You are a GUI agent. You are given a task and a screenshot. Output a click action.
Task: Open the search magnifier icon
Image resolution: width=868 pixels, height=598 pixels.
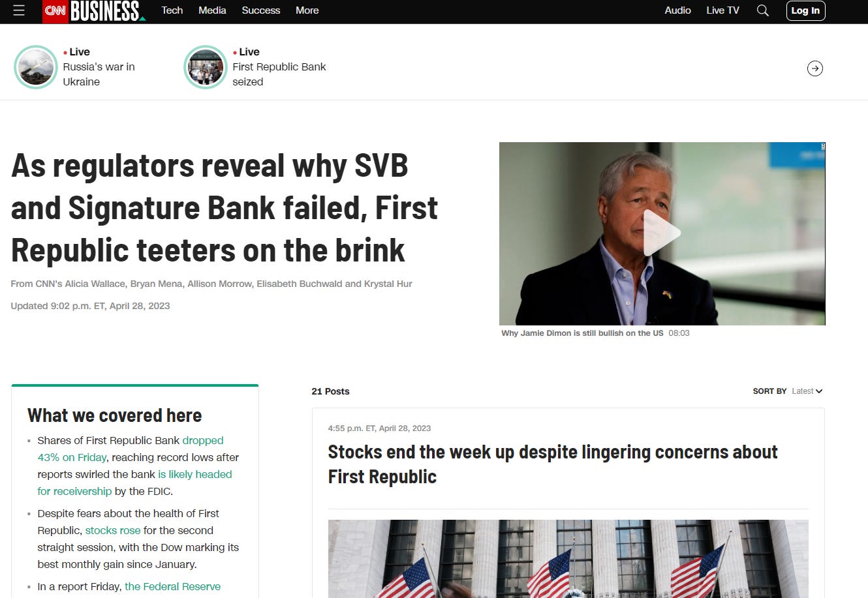[762, 10]
